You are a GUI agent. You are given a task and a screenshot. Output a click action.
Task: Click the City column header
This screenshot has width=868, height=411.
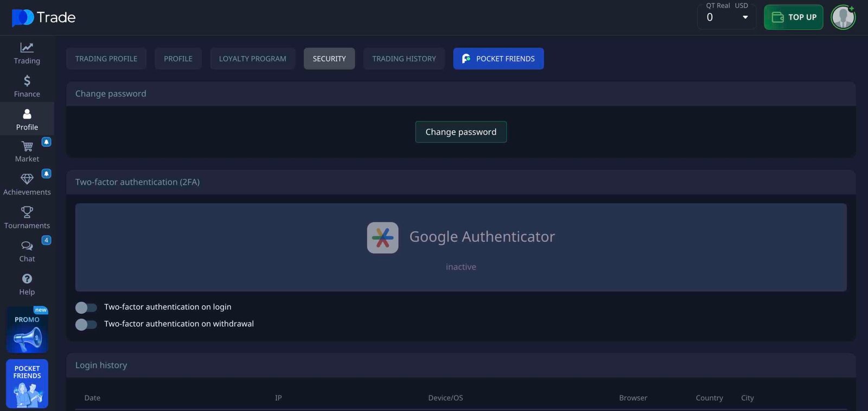pyautogui.click(x=748, y=398)
